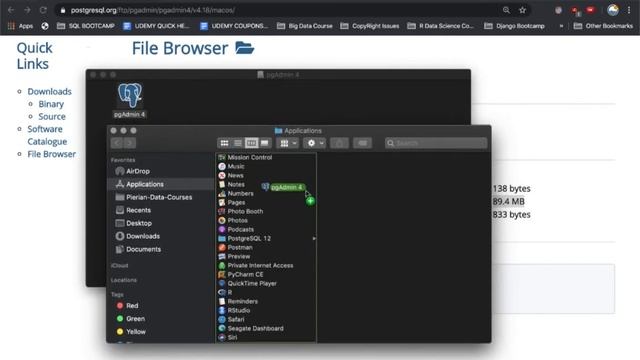Click the Finder forward navigation arrow
640x360 pixels.
[129, 143]
